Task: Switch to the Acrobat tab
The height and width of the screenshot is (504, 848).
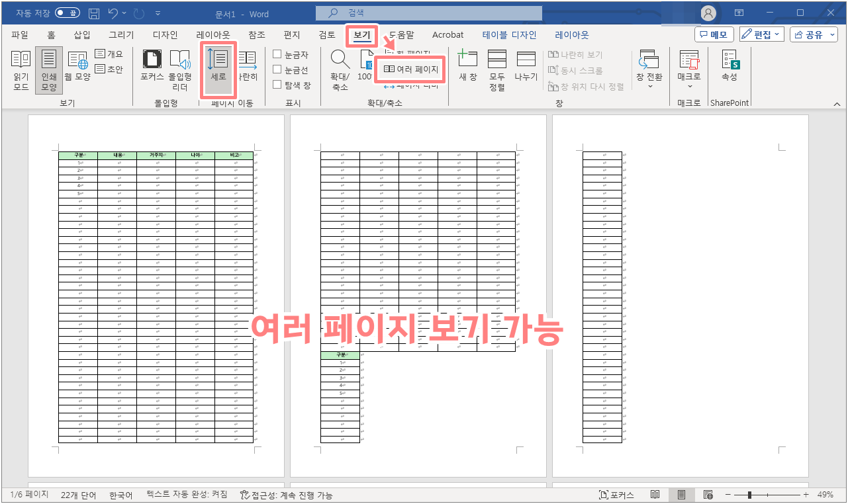Action: click(448, 35)
